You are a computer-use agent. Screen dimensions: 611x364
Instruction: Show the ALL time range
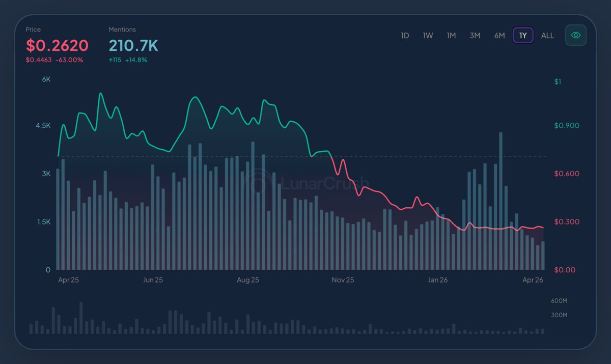click(x=547, y=36)
